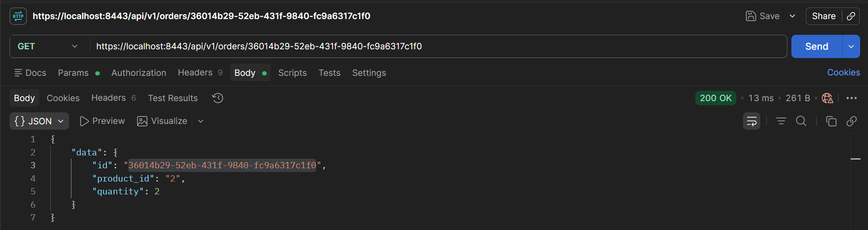
Task: Copy the response body to the clipboard
Action: point(831,121)
